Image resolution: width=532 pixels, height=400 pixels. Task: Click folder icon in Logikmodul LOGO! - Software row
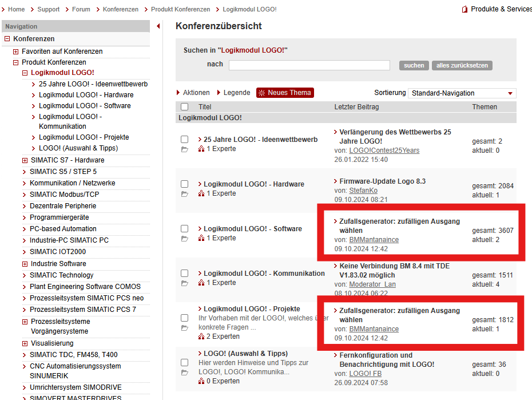[x=185, y=239]
